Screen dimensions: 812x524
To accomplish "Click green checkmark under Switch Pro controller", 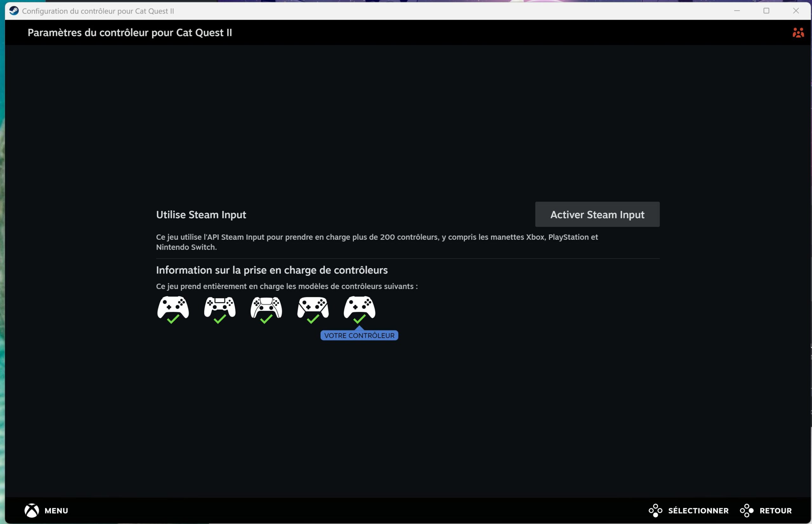I will click(313, 319).
